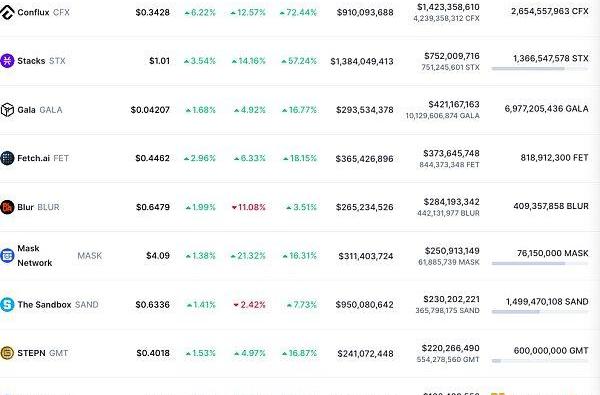Click the Fetch.ai dotted logo icon
This screenshot has height=395, width=600.
[x=7, y=158]
